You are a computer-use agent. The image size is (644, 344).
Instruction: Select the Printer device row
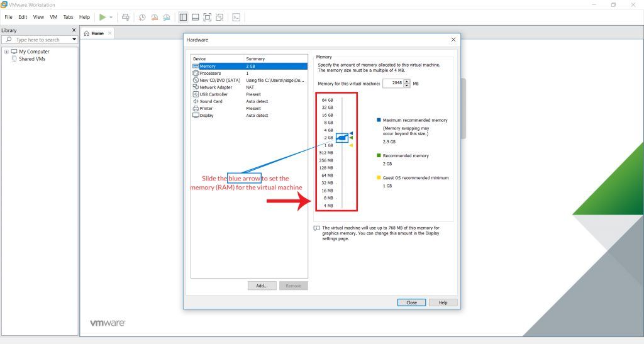(x=249, y=108)
